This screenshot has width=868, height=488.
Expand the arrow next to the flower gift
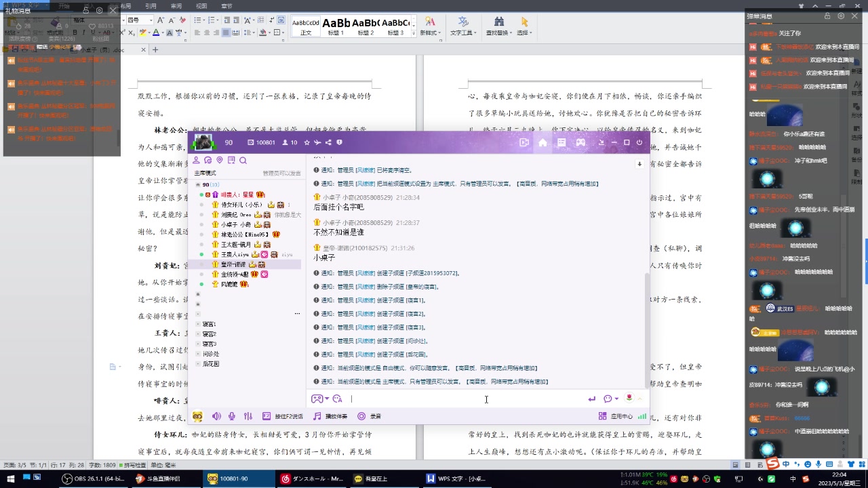coord(639,399)
